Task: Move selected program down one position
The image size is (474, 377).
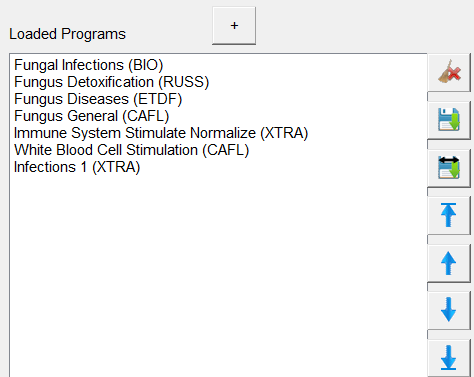Action: [449, 310]
